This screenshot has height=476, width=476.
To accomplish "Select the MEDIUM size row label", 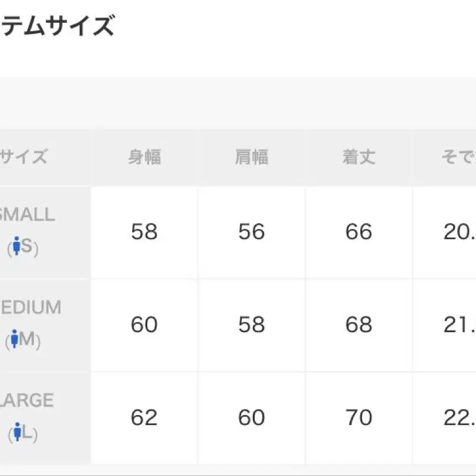I will click(x=31, y=307).
